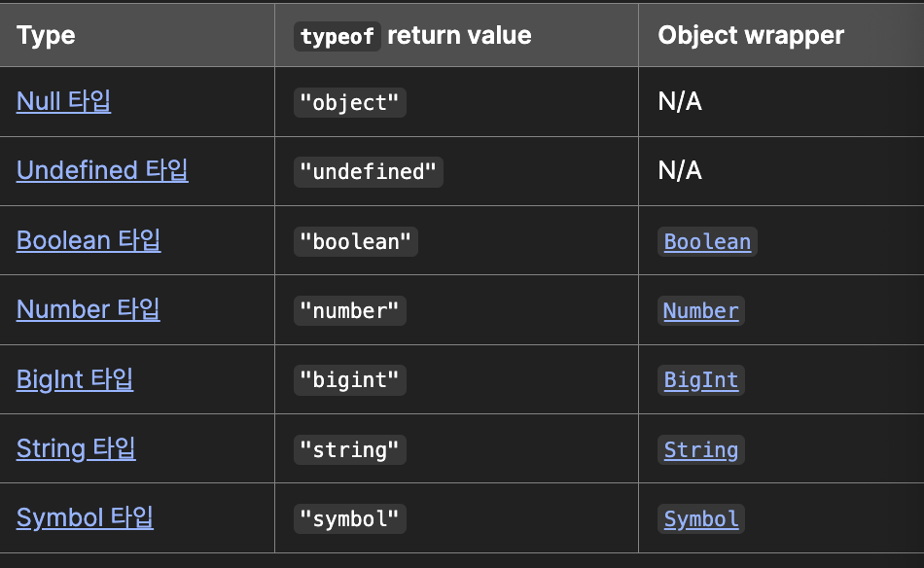This screenshot has width=924, height=568.
Task: Go to the String 타입 link
Action: (76, 448)
